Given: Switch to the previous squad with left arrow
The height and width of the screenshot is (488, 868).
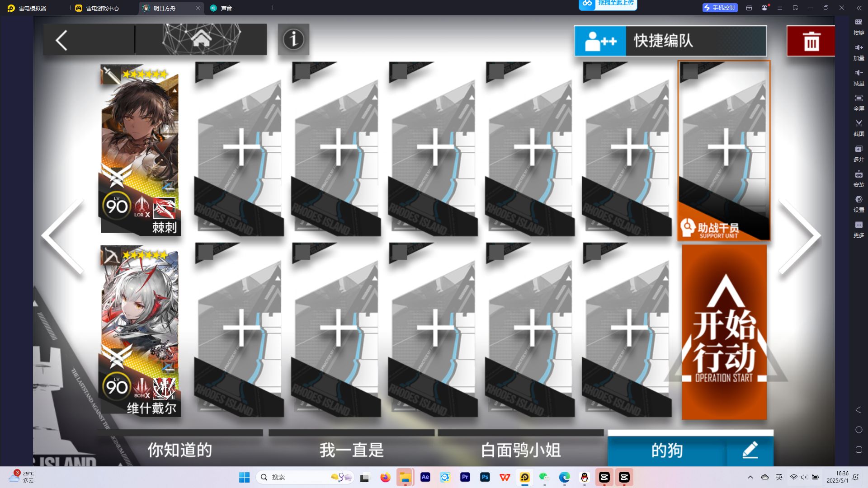Looking at the screenshot, I should pyautogui.click(x=62, y=235).
